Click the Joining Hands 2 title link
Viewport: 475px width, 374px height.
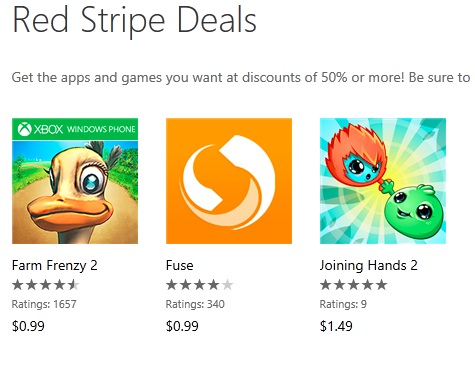point(369,266)
